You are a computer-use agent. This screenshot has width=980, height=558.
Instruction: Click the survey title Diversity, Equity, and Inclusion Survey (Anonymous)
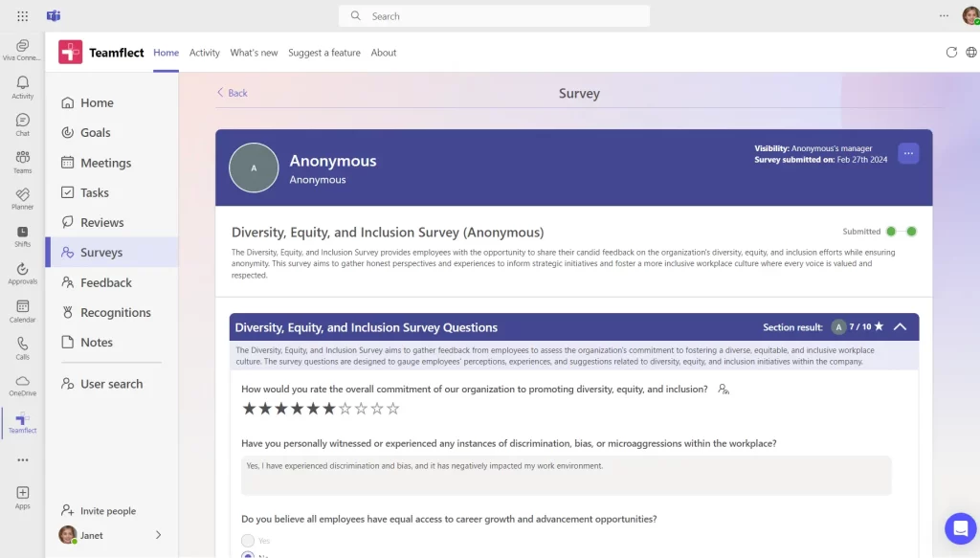(x=388, y=233)
